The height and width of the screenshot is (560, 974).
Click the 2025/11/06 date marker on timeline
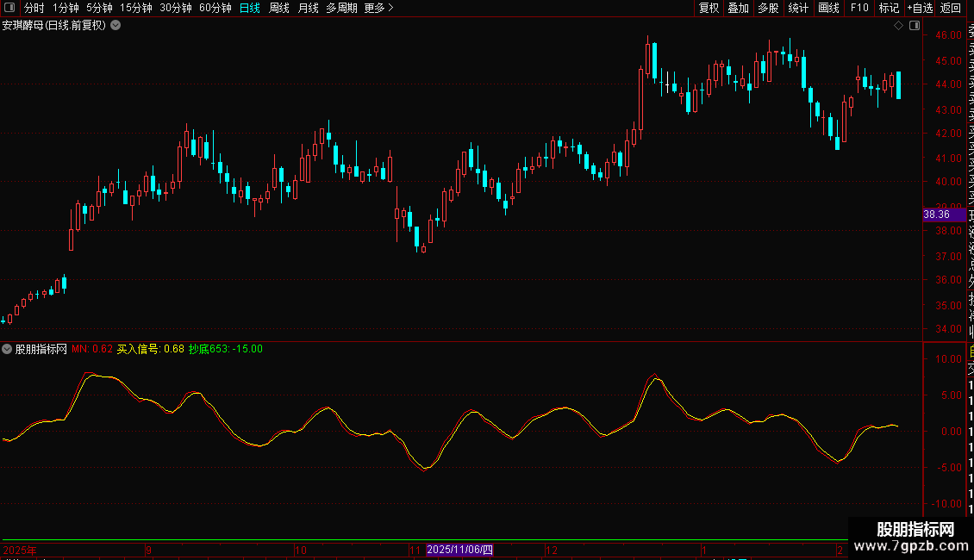tap(459, 550)
